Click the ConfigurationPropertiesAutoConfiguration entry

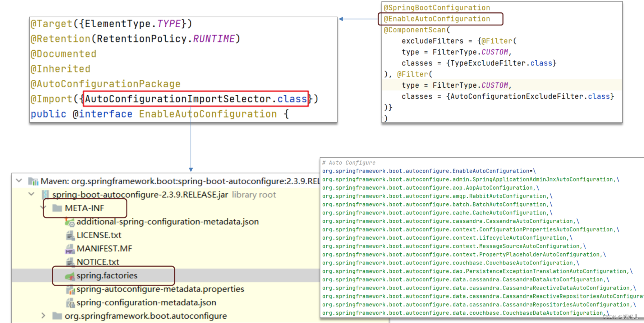point(471,229)
